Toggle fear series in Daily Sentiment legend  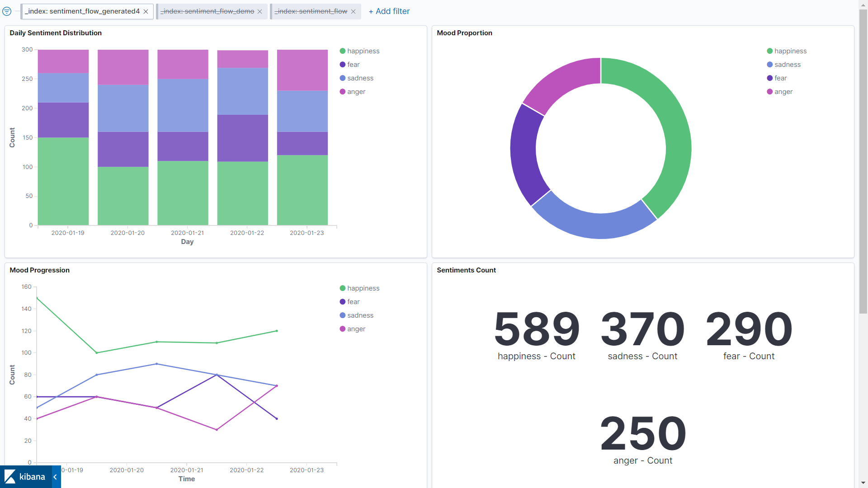(353, 65)
